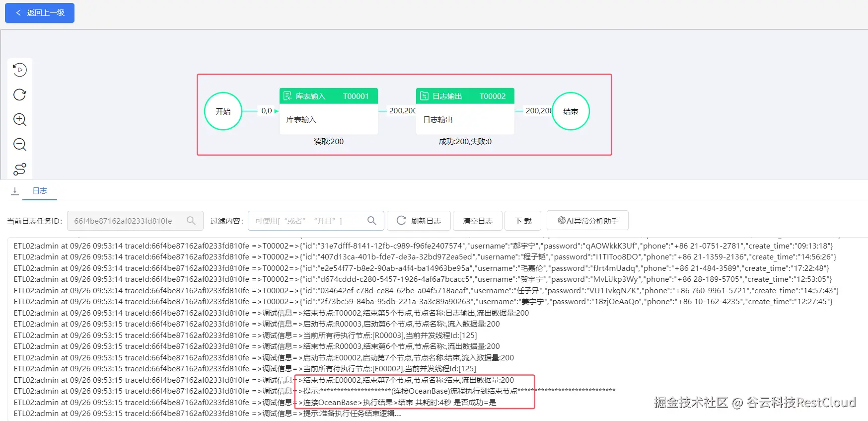This screenshot has width=868, height=421.
Task: Click the 读取:200 label under 库表输入
Action: point(329,142)
